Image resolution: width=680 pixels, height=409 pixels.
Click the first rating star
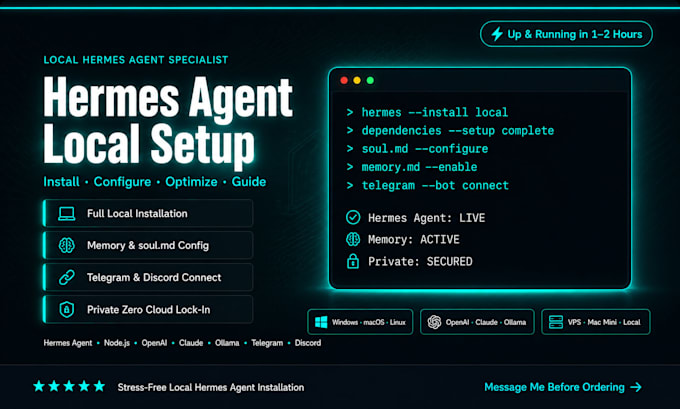click(39, 386)
